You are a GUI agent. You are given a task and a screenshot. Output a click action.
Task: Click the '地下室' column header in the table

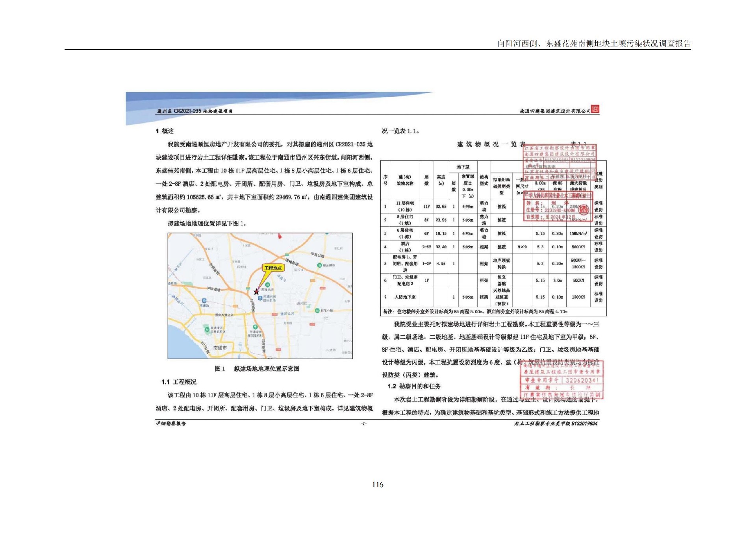(x=463, y=167)
